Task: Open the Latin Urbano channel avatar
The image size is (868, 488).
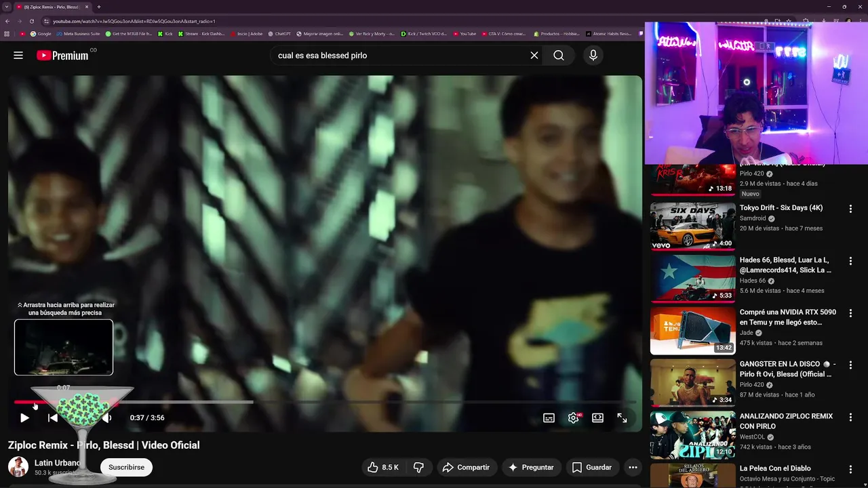Action: (x=18, y=466)
